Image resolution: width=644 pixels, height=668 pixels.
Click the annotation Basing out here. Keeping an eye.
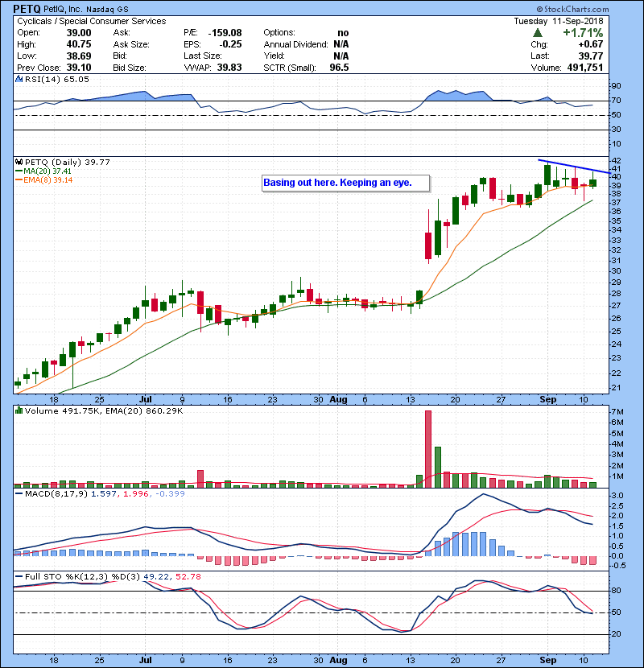[337, 183]
